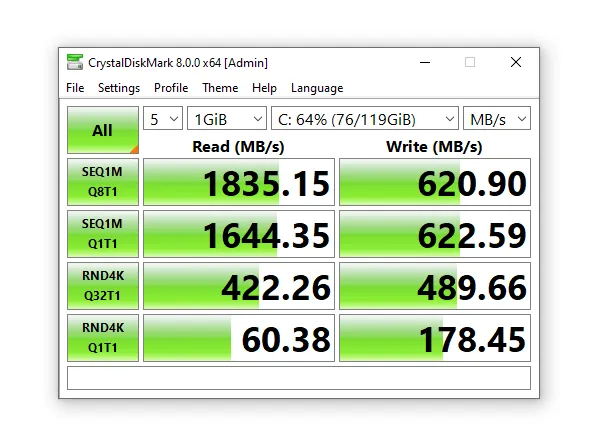Click the Write (MB/s) column header
Viewport: 591px width, 445px height.
coord(434,147)
